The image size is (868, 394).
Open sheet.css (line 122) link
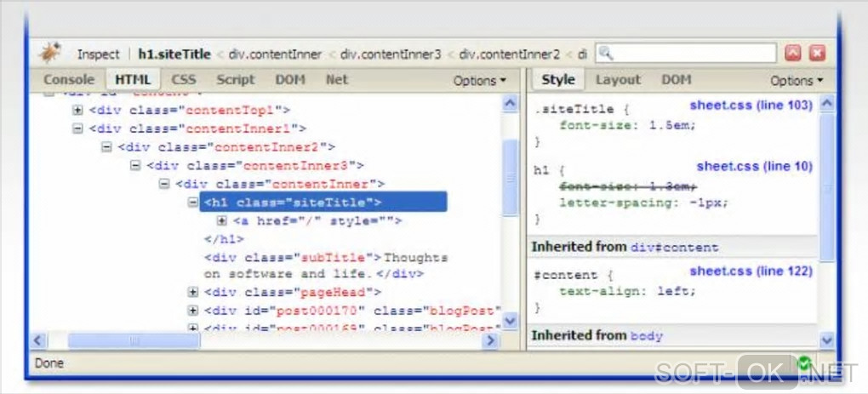tap(751, 271)
